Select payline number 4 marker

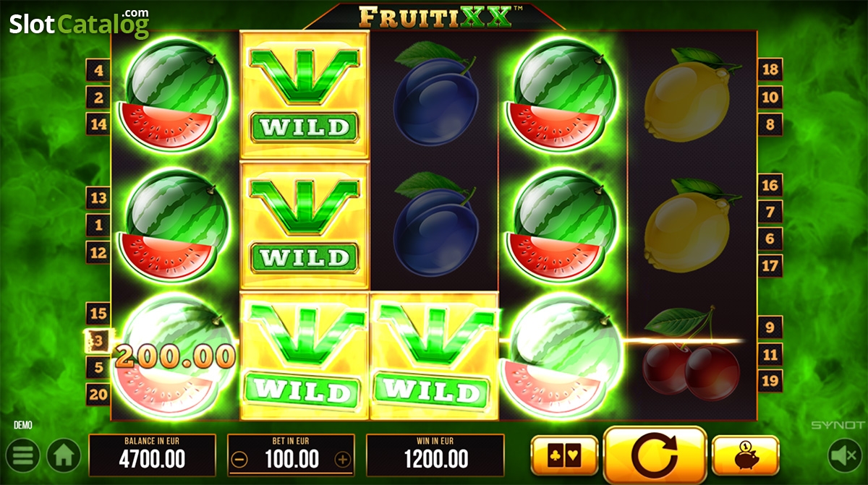[x=98, y=71]
